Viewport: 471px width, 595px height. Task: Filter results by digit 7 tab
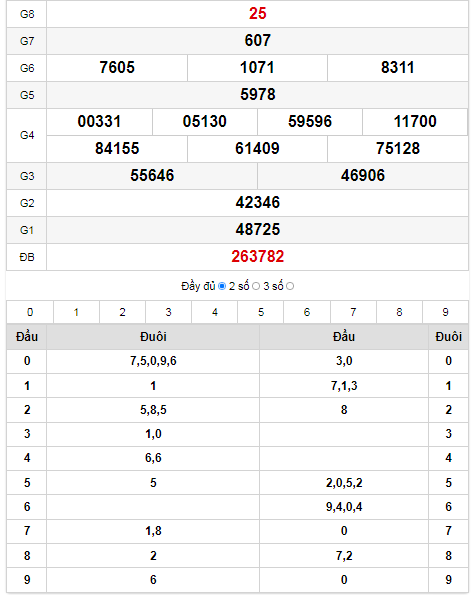pyautogui.click(x=353, y=312)
